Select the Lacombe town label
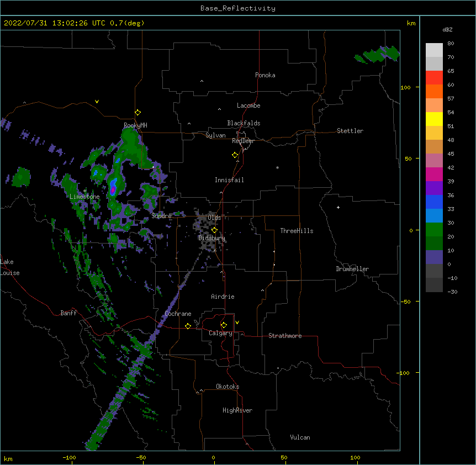 coord(248,105)
